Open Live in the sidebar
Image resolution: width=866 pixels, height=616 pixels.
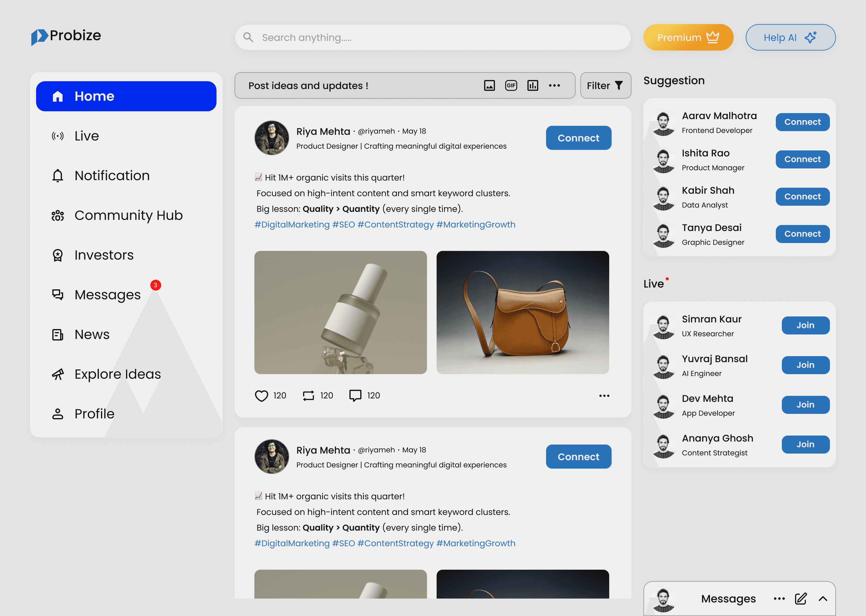pyautogui.click(x=126, y=136)
